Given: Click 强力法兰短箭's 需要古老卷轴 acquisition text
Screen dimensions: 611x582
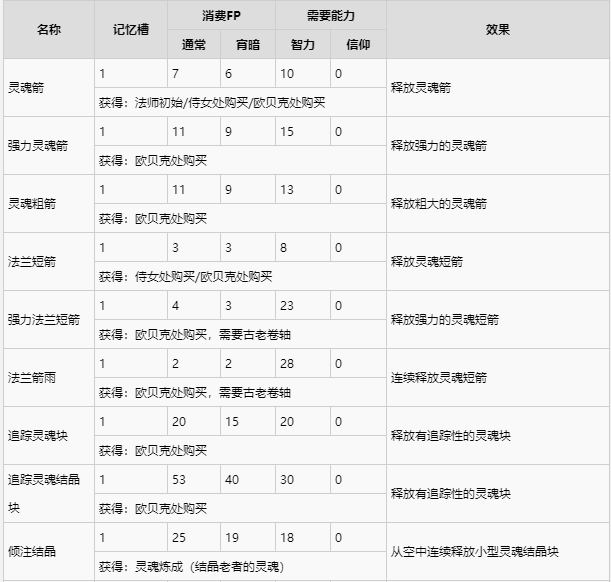Looking at the screenshot, I should pyautogui.click(x=254, y=335).
